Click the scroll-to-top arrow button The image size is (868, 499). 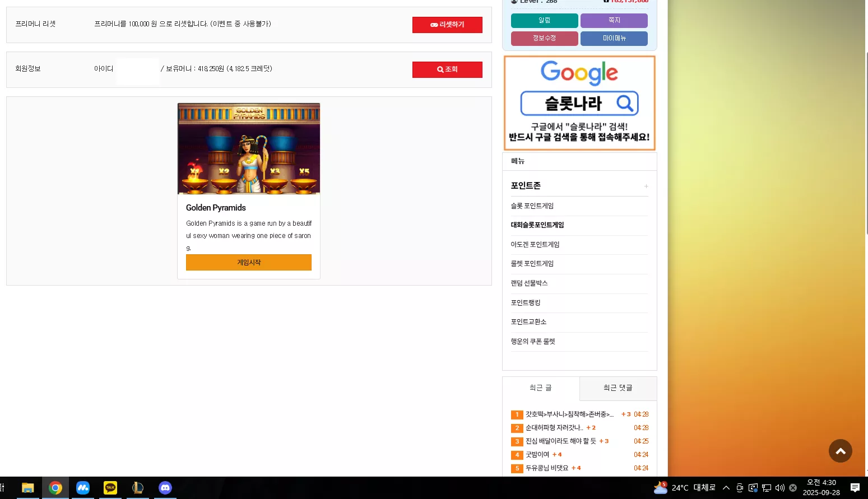tap(841, 451)
